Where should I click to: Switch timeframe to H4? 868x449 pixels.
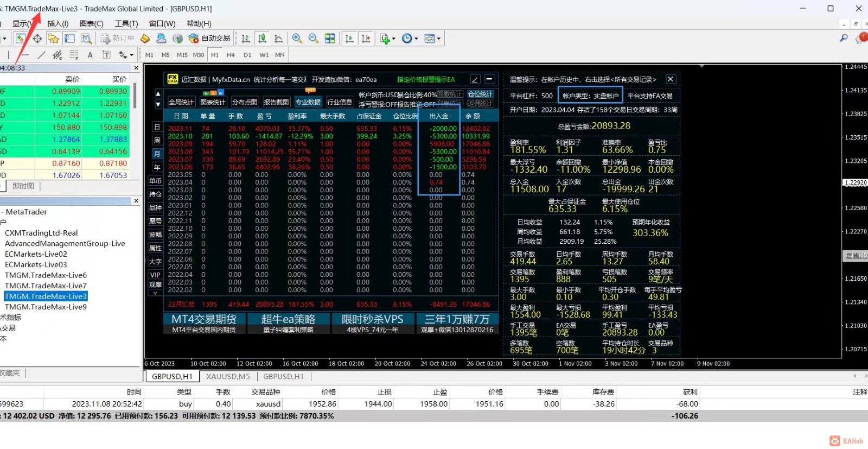click(x=231, y=55)
